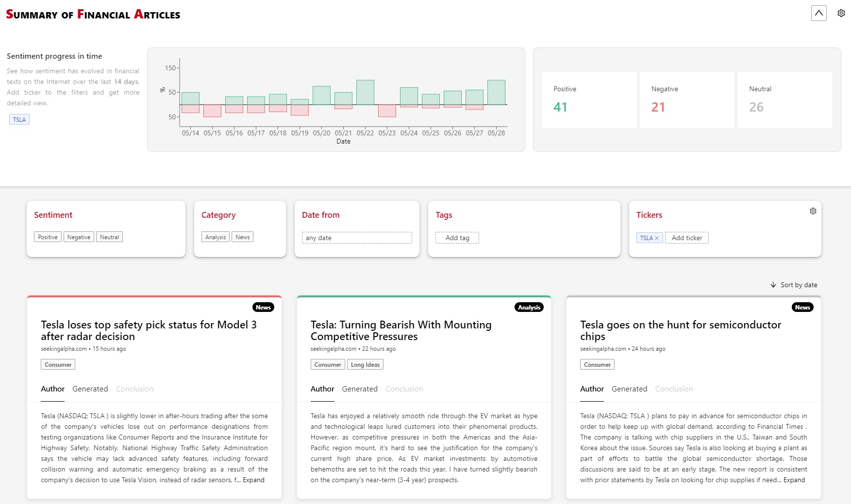Click News badge on semiconductor chips article

[x=802, y=308]
